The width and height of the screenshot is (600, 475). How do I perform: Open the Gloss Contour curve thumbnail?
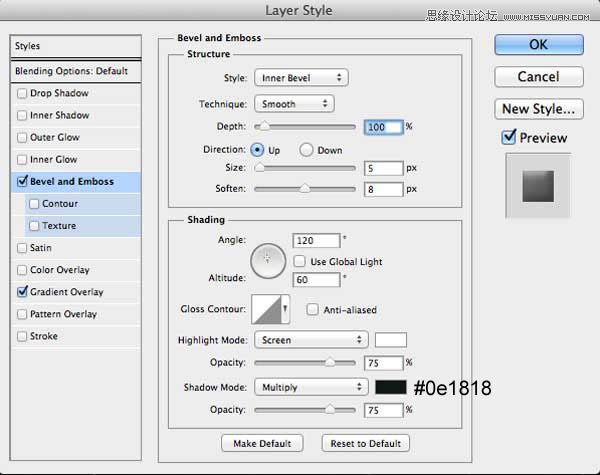point(268,310)
